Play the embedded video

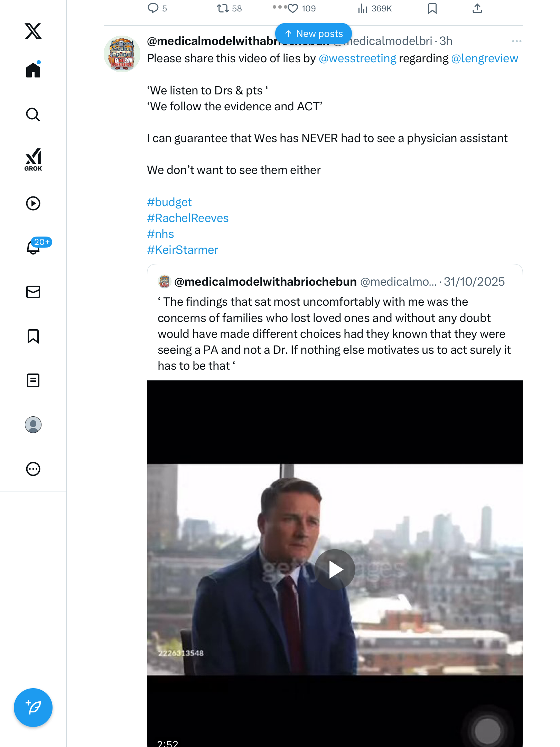click(x=335, y=569)
